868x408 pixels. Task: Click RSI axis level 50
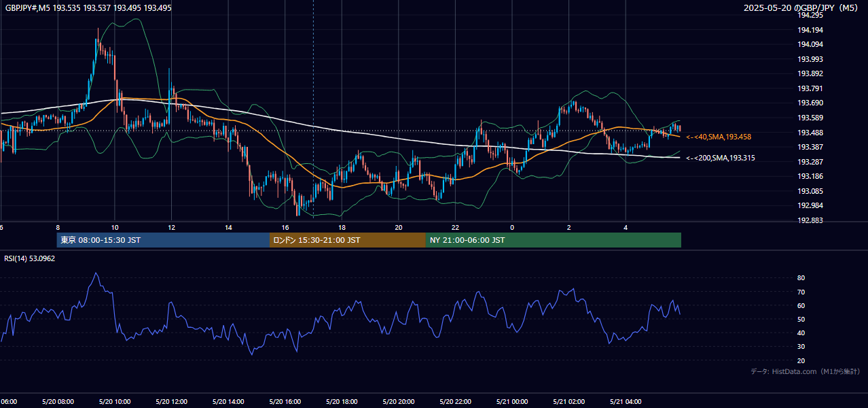pyautogui.click(x=801, y=319)
